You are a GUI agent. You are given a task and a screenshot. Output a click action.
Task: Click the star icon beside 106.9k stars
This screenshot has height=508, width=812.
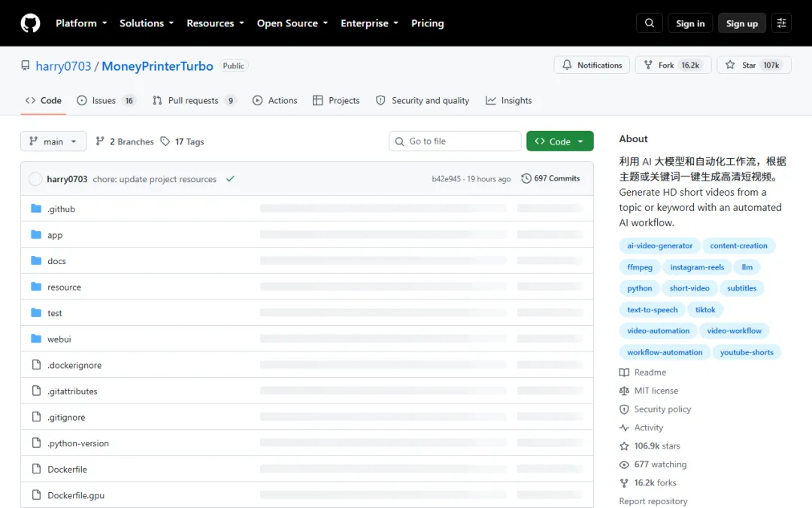(x=625, y=446)
